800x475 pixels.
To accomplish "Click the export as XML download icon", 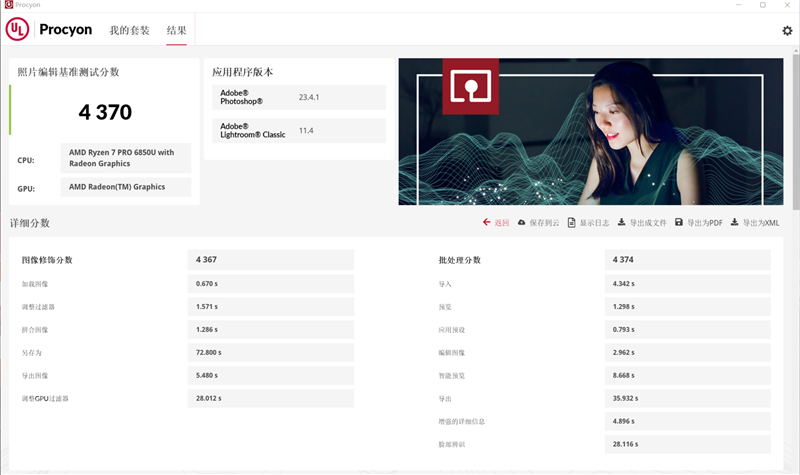I will pyautogui.click(x=734, y=222).
